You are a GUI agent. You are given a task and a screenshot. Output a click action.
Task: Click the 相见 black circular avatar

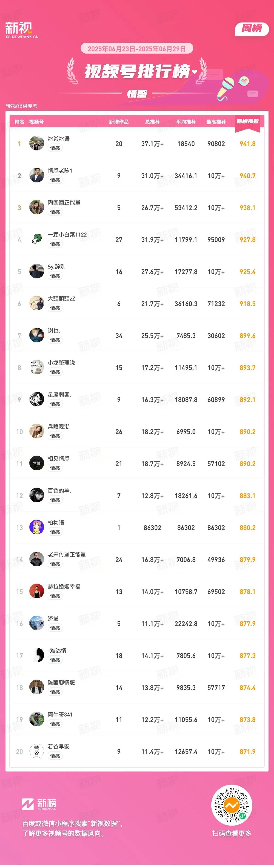pyautogui.click(x=36, y=463)
